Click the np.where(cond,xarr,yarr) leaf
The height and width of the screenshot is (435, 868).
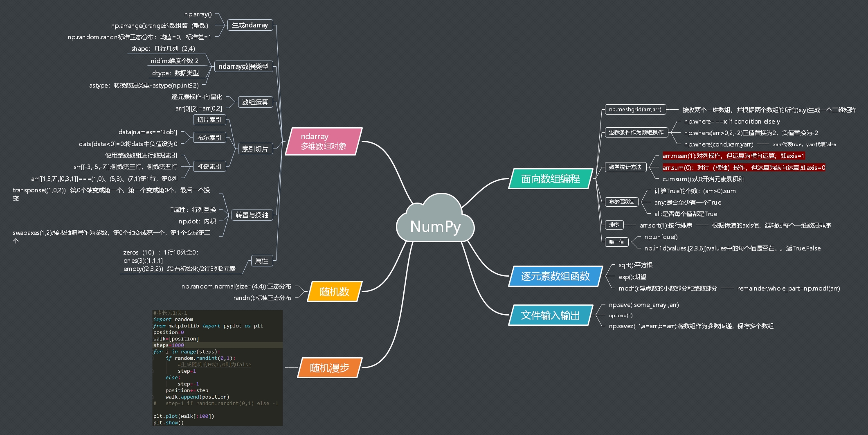pos(719,144)
